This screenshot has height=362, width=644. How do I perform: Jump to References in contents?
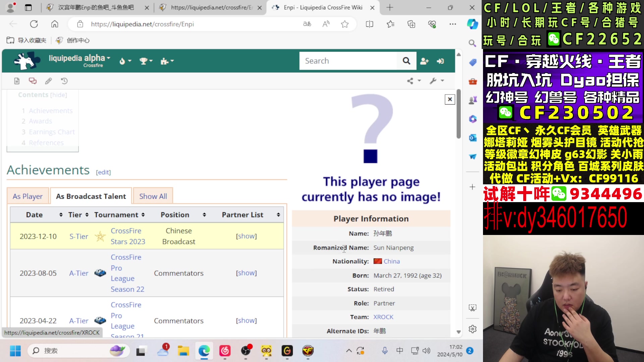tap(46, 143)
